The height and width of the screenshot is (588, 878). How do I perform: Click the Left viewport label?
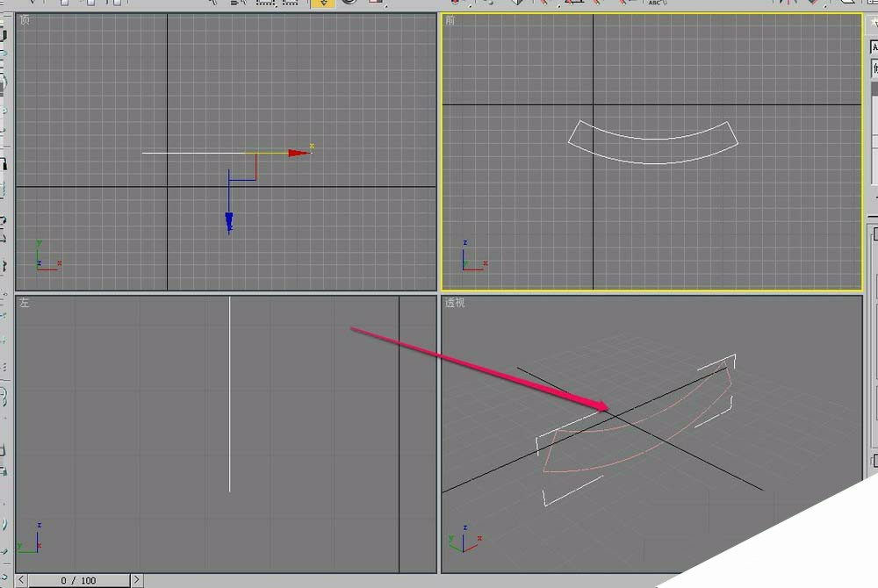coord(25,302)
